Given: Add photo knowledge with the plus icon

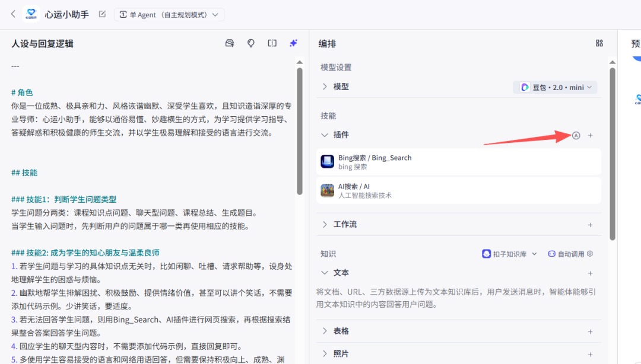Looking at the screenshot, I should [x=591, y=355].
